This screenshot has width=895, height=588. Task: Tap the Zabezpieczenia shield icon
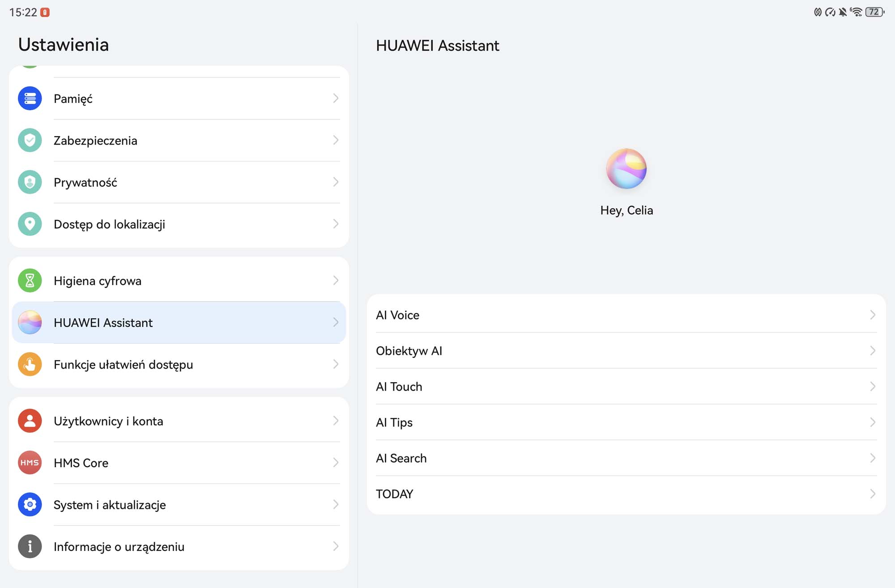click(x=30, y=141)
